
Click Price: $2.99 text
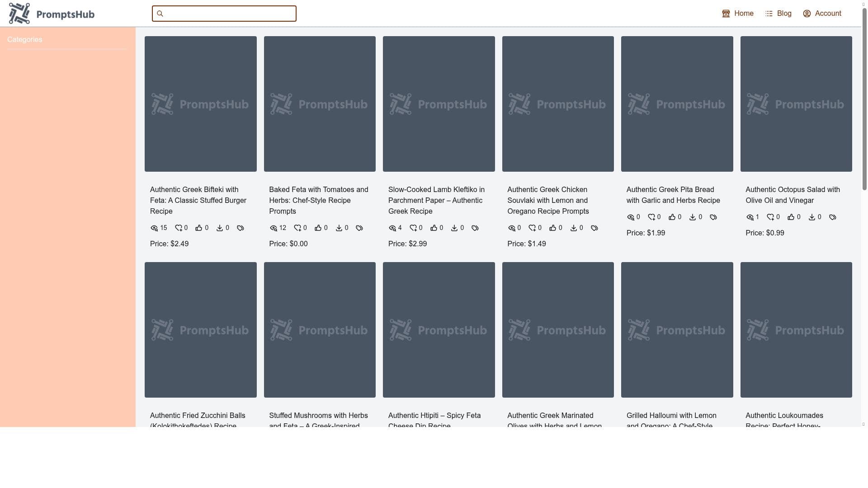coord(408,244)
